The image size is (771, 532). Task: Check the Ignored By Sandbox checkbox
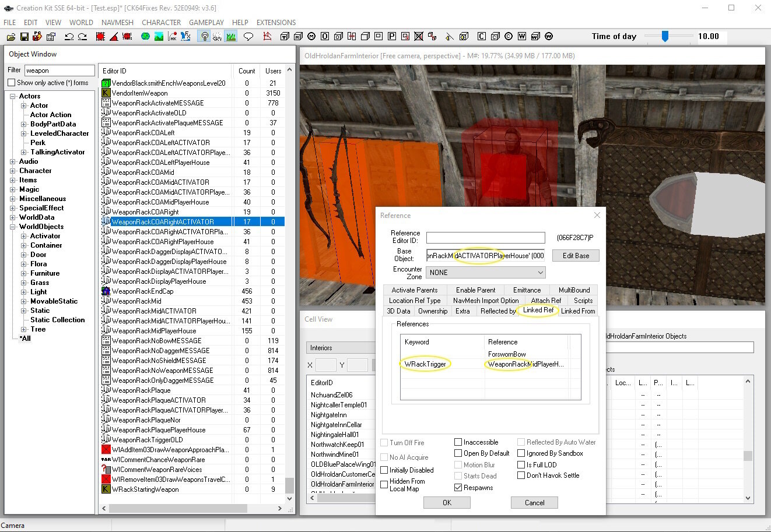[521, 453]
